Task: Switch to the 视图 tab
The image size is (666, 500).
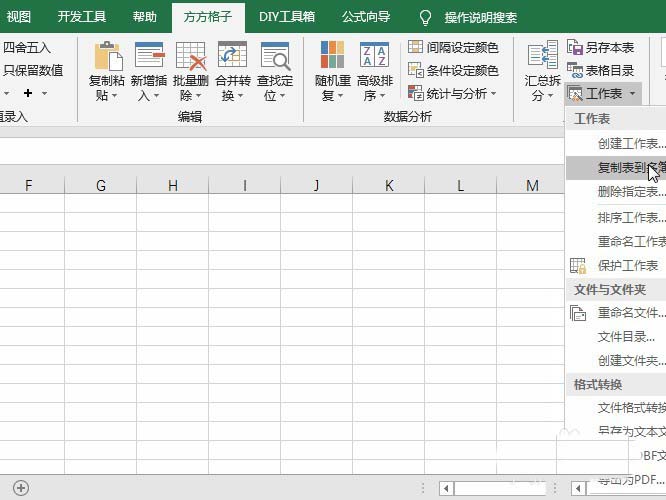Action: pos(19,17)
